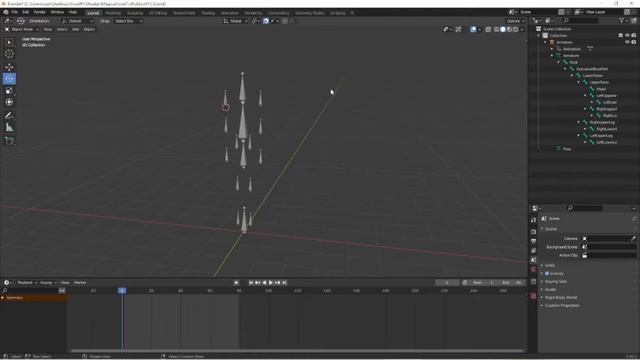Select the Select Box tool in the toolbar
This screenshot has width=640, height=360.
point(9,42)
